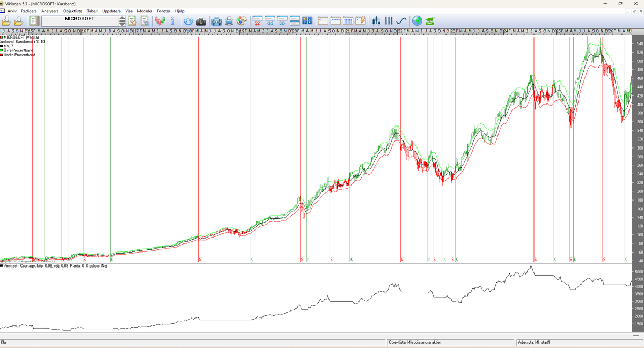
Task: Click the 5000 value on lower axis
Action: [639, 272]
